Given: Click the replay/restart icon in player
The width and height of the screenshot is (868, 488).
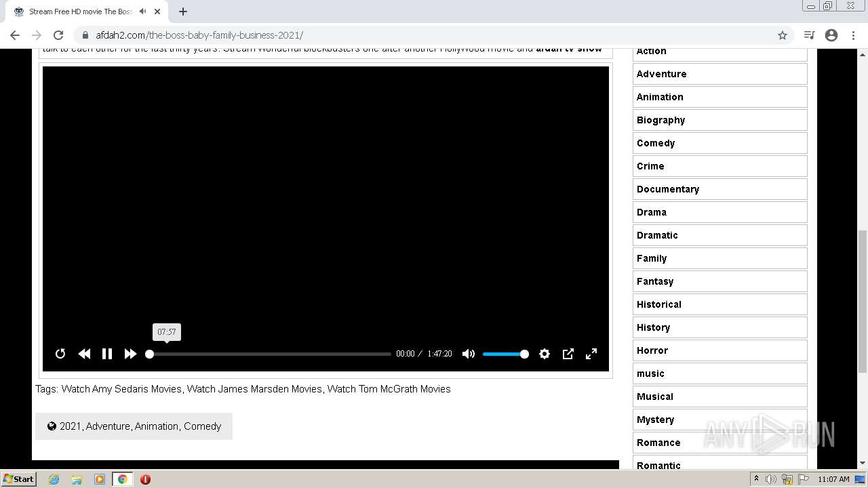Looking at the screenshot, I should [60, 354].
